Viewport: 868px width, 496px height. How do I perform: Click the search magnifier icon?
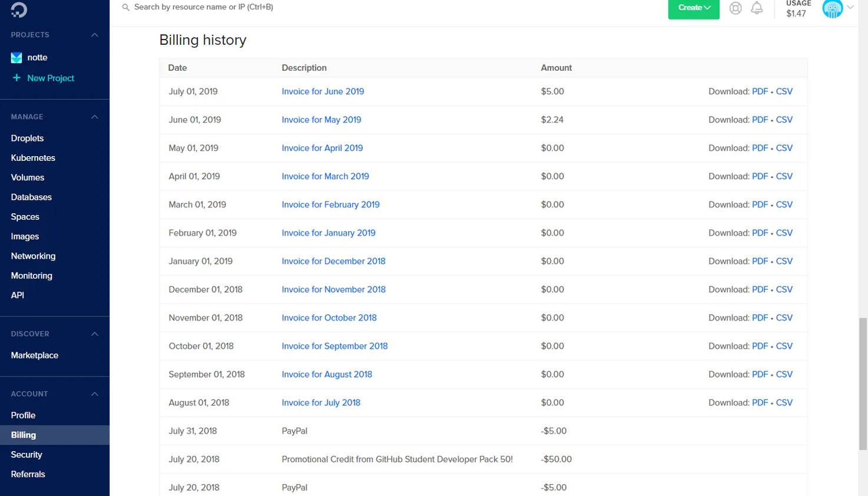pos(125,7)
